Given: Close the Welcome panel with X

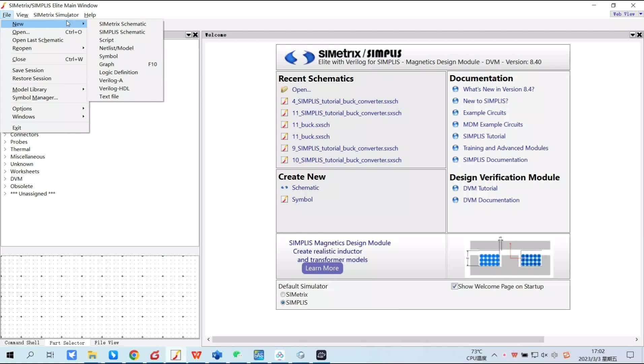Looking at the screenshot, I should pos(639,35).
